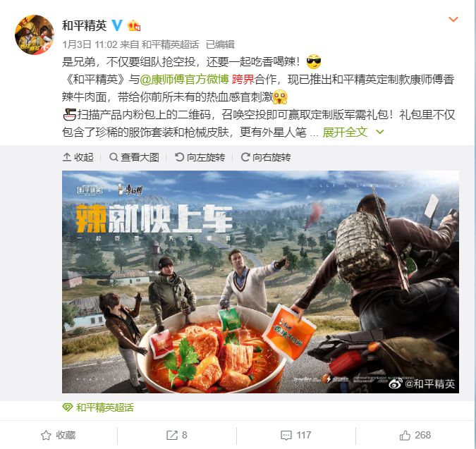Click the repost icon showing 8
The image size is (476, 449).
click(177, 435)
